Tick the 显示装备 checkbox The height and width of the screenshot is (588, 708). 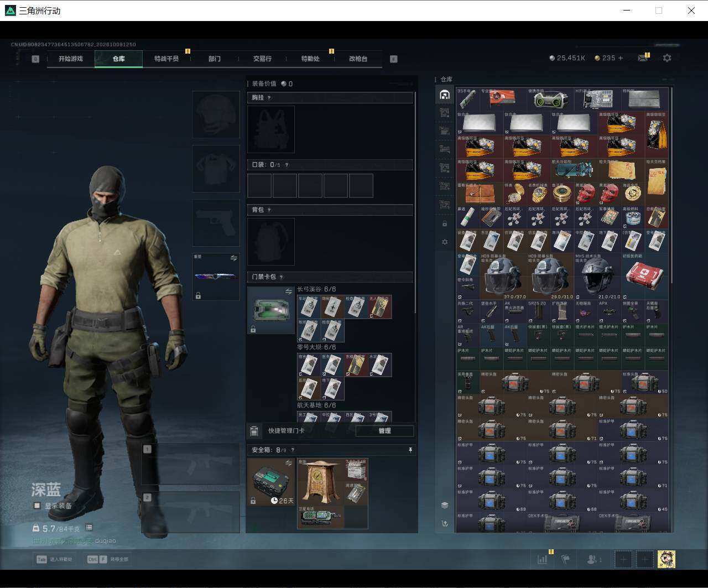[37, 506]
